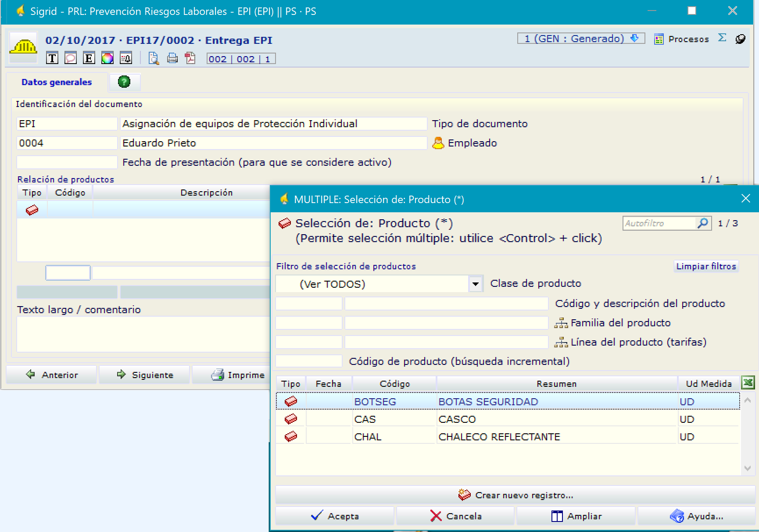Switch to Datos generales tab

tap(57, 82)
